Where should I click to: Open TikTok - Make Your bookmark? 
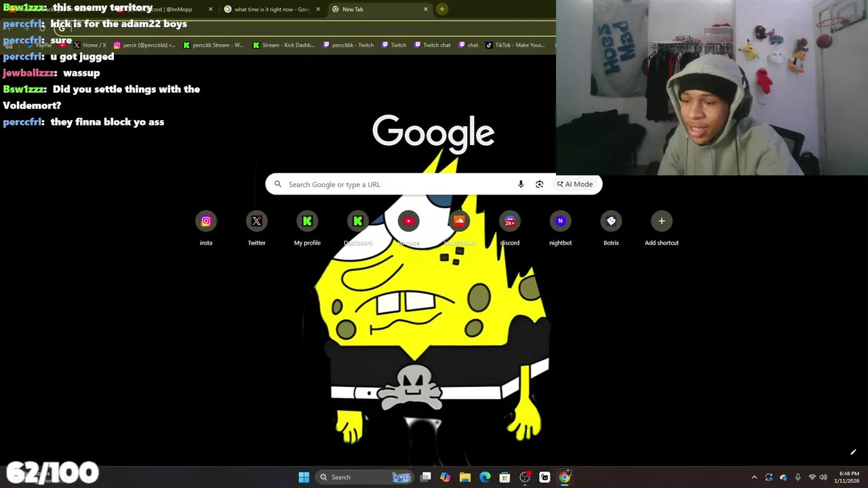[x=515, y=45]
